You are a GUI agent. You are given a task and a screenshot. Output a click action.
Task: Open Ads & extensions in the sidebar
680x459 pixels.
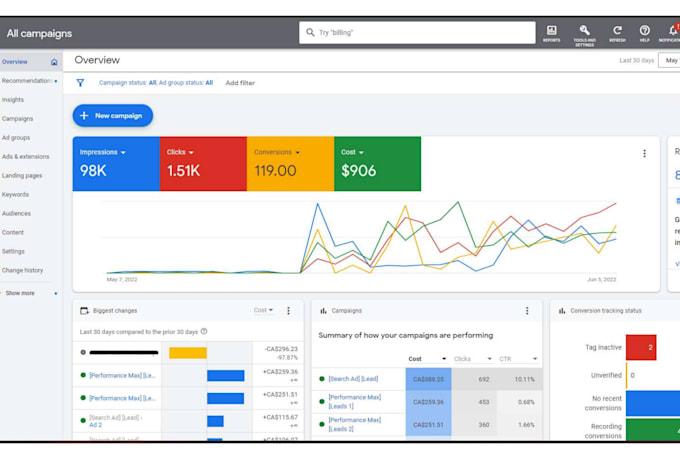click(x=26, y=157)
